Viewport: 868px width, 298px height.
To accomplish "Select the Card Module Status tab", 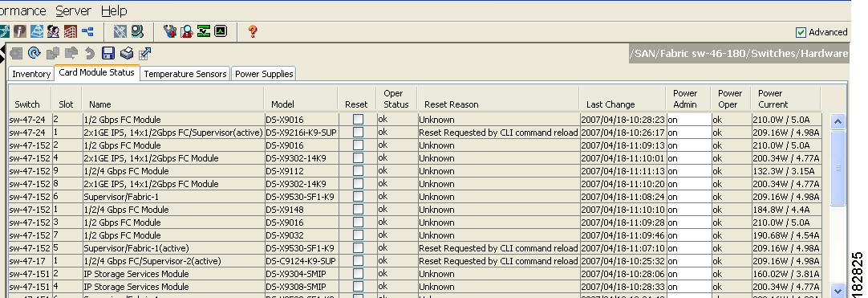I will click(x=96, y=72).
